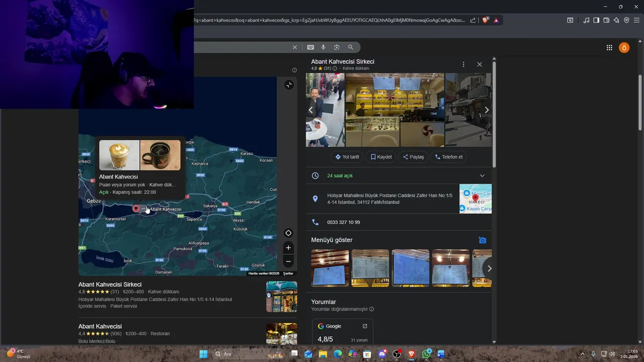
Task: Zoom out on the map
Action: tap(288, 261)
